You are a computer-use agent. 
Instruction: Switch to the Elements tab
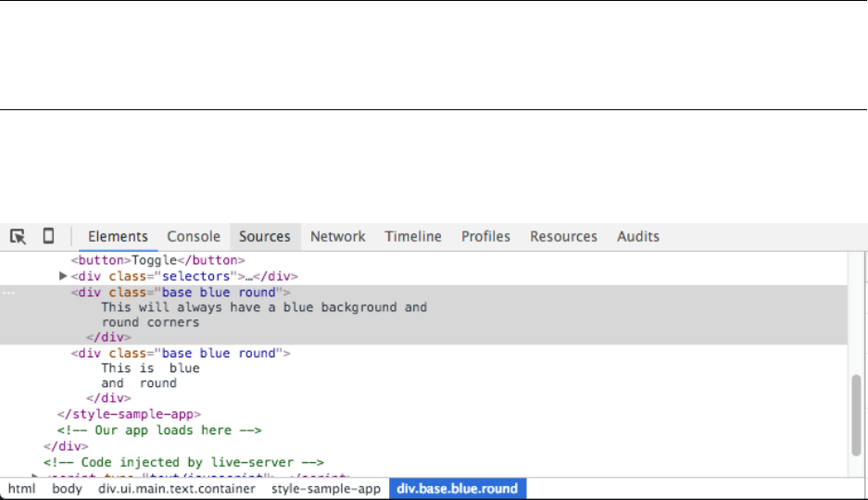coord(118,237)
